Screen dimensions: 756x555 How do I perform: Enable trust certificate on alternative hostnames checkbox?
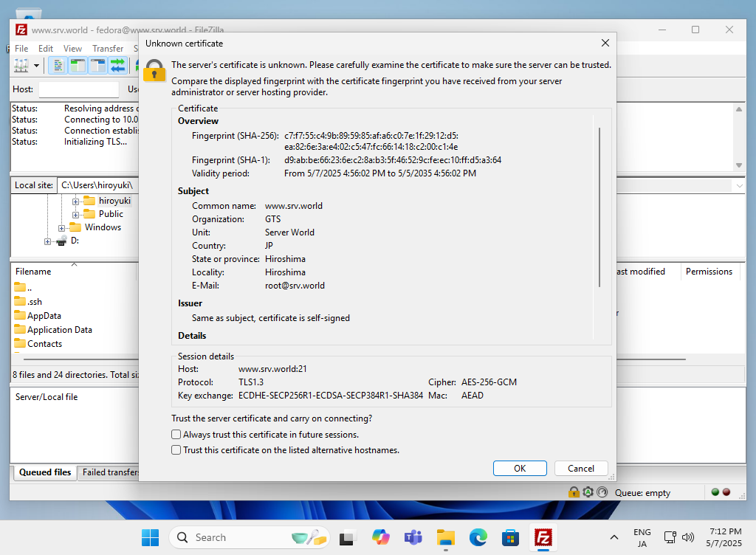click(176, 450)
